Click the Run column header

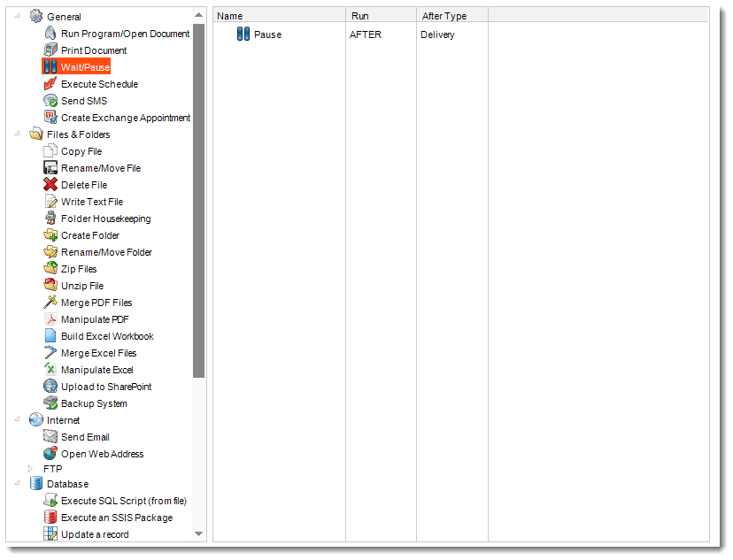[x=381, y=16]
